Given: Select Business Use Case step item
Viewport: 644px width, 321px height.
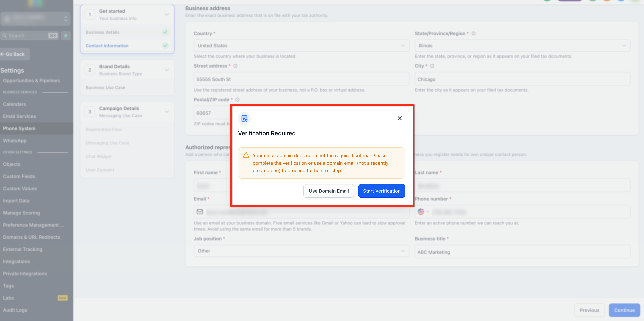Looking at the screenshot, I should (x=127, y=87).
